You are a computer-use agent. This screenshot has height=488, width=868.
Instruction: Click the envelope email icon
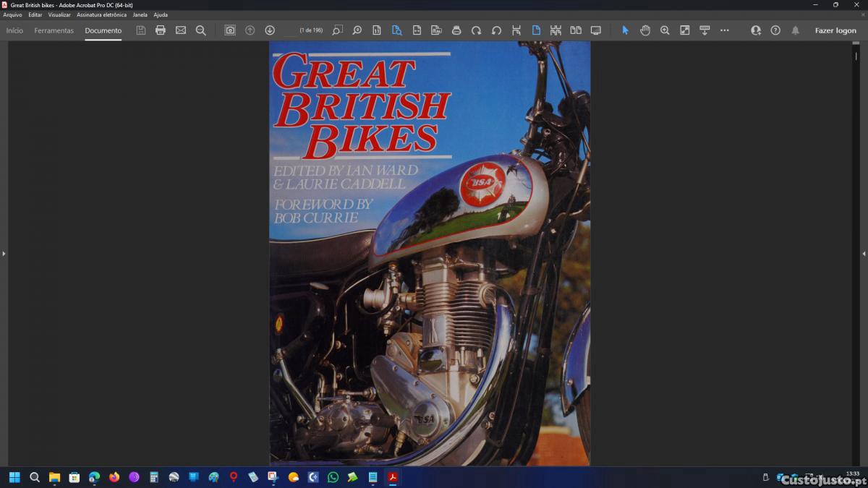pyautogui.click(x=181, y=30)
